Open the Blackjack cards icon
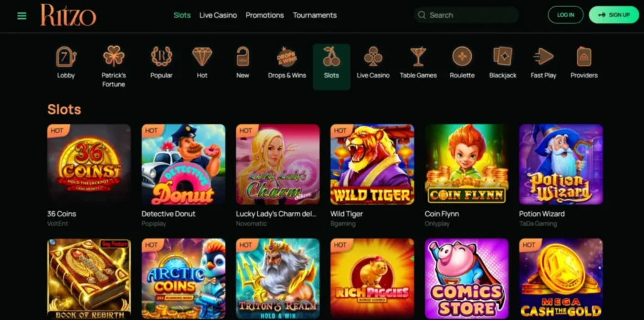Screen dimensions: 644x320 pos(502,57)
